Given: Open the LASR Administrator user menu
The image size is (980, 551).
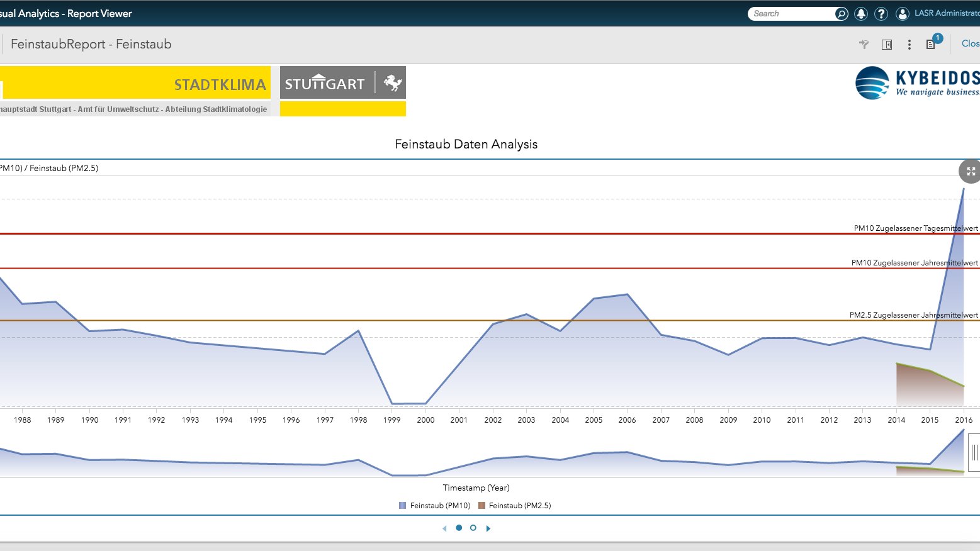Looking at the screenshot, I should click(946, 13).
